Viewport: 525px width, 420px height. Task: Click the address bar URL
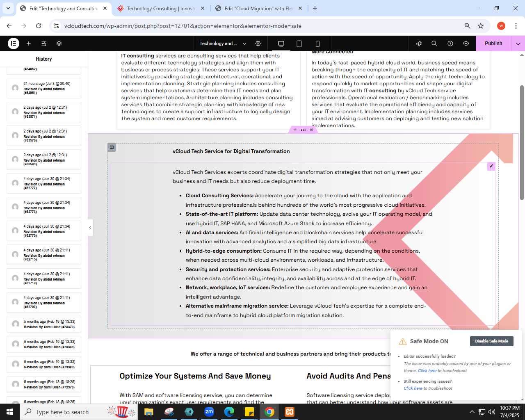pyautogui.click(x=183, y=26)
